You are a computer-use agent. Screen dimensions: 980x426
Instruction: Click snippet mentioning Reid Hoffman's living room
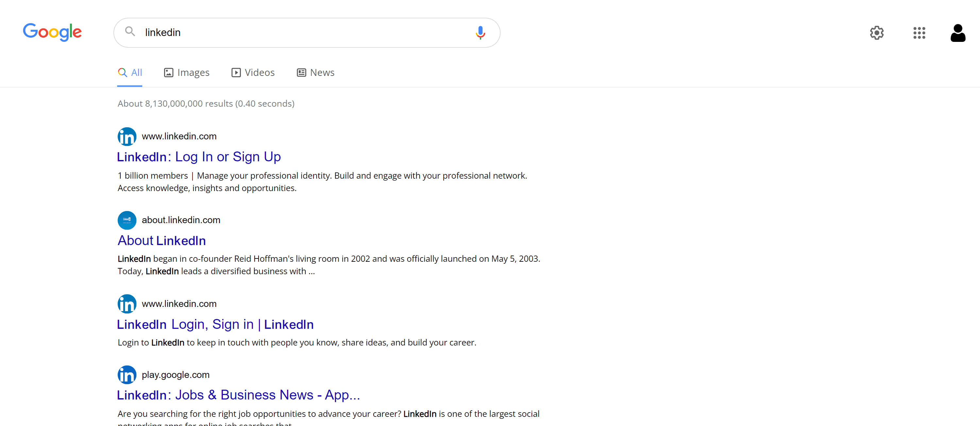coord(329,265)
